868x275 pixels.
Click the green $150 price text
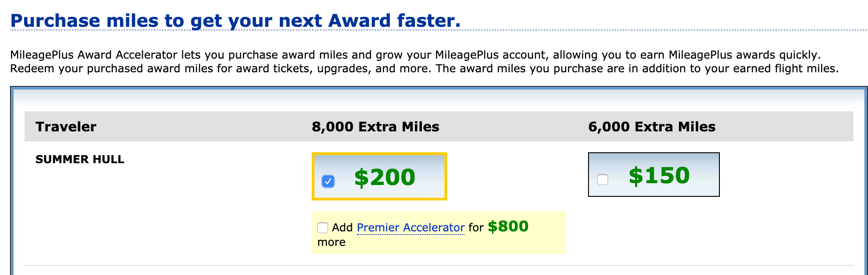pos(659,175)
